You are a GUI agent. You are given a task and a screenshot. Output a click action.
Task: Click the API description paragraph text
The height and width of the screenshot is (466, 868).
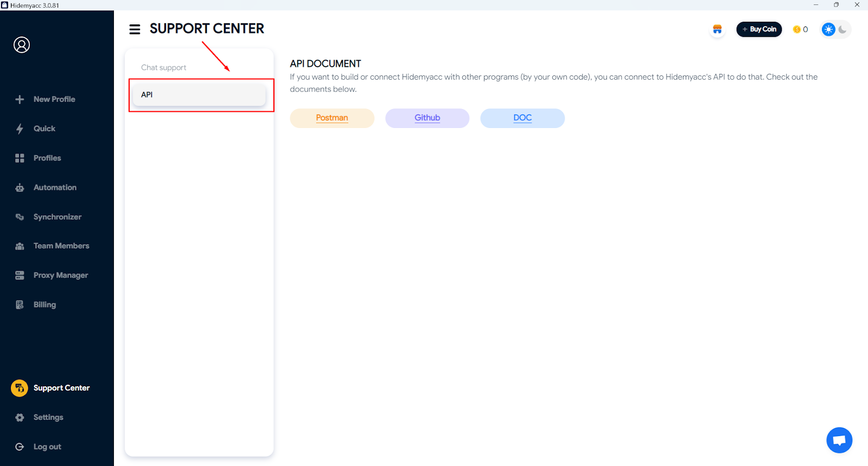553,83
